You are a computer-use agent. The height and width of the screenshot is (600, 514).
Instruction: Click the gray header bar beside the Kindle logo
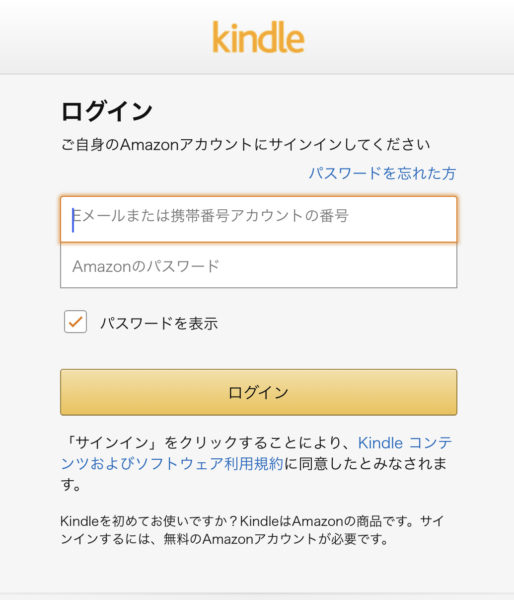tap(410, 37)
